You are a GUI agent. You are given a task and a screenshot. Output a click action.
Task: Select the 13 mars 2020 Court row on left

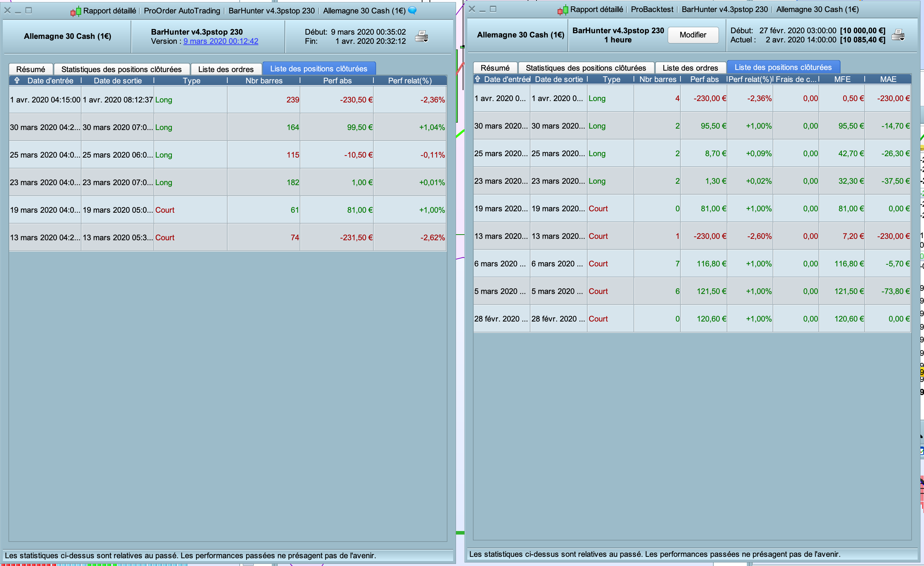click(x=225, y=237)
